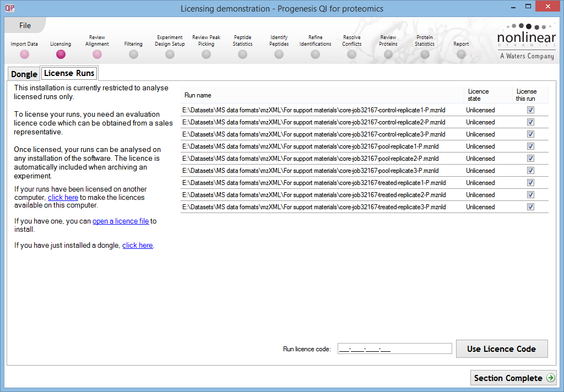
Task: Click the Experiment Design Setup step circle
Action: tap(170, 55)
